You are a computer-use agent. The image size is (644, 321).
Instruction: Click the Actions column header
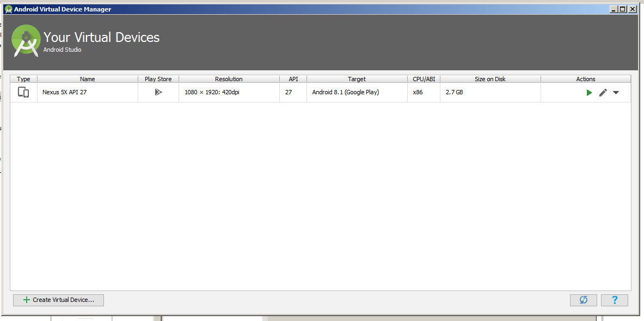[586, 79]
